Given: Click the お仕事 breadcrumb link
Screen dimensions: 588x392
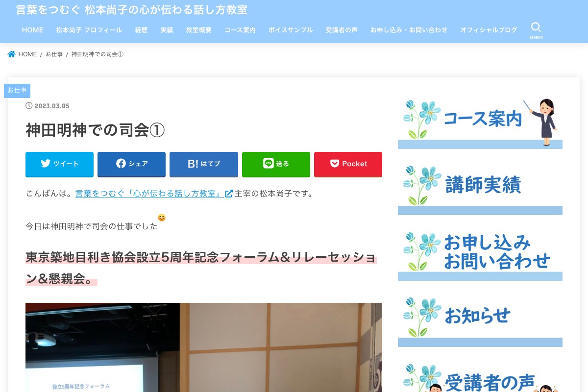Looking at the screenshot, I should coord(54,54).
